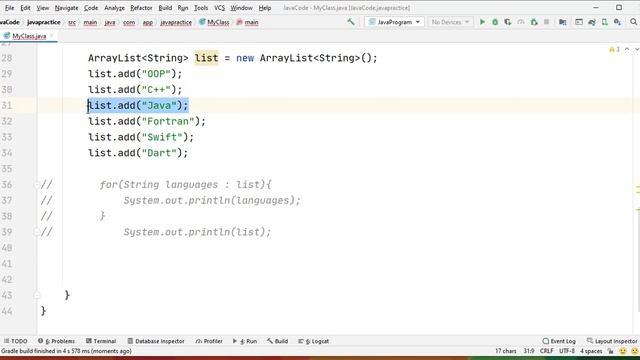Attach debugger to Android process
This screenshot has width=640, height=360.
533,22
